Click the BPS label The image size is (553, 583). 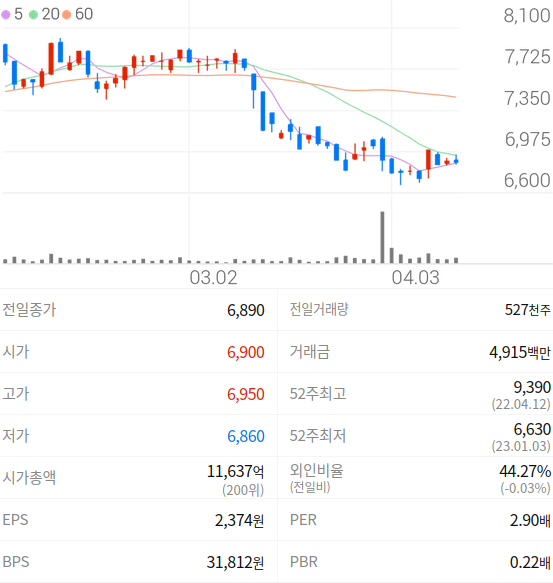16,562
